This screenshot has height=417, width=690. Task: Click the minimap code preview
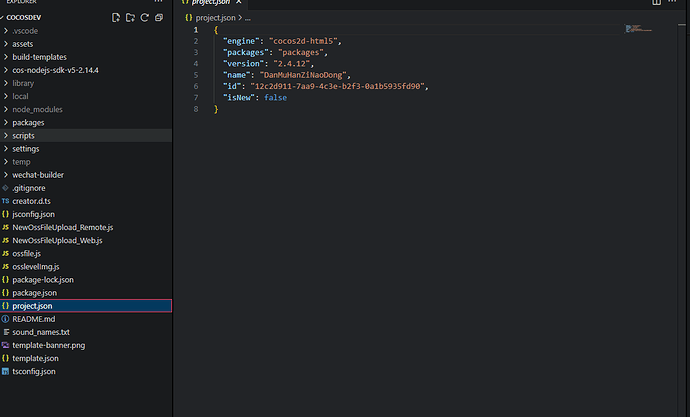[x=639, y=29]
